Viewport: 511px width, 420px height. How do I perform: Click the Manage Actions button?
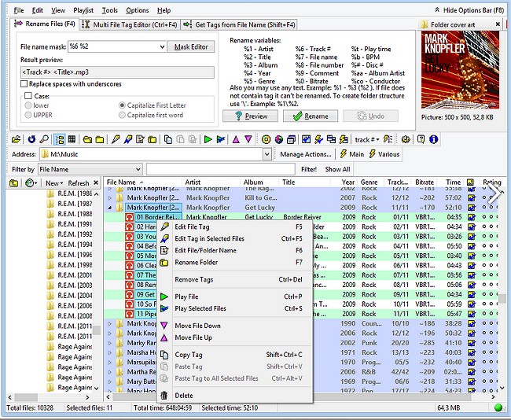[x=306, y=154]
